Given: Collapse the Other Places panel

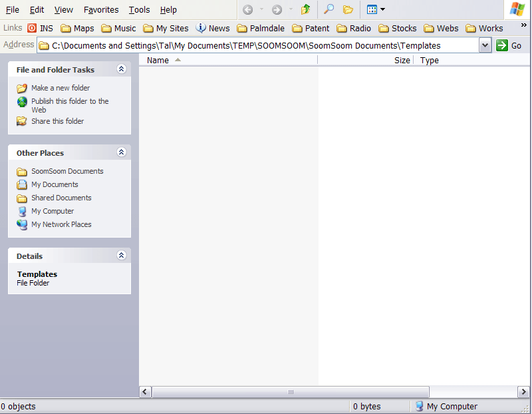Looking at the screenshot, I should click(x=122, y=152).
